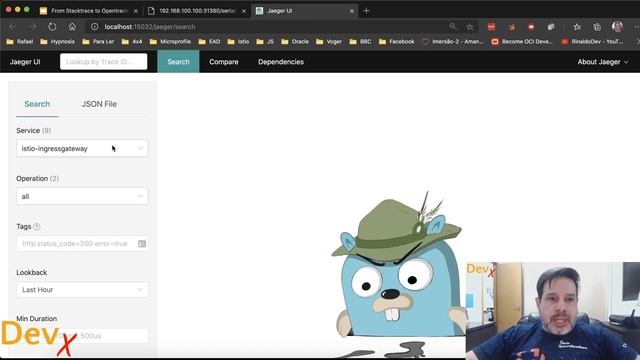Open the Lookback dropdown Last Hour
This screenshot has height=360, width=640.
[x=82, y=290]
